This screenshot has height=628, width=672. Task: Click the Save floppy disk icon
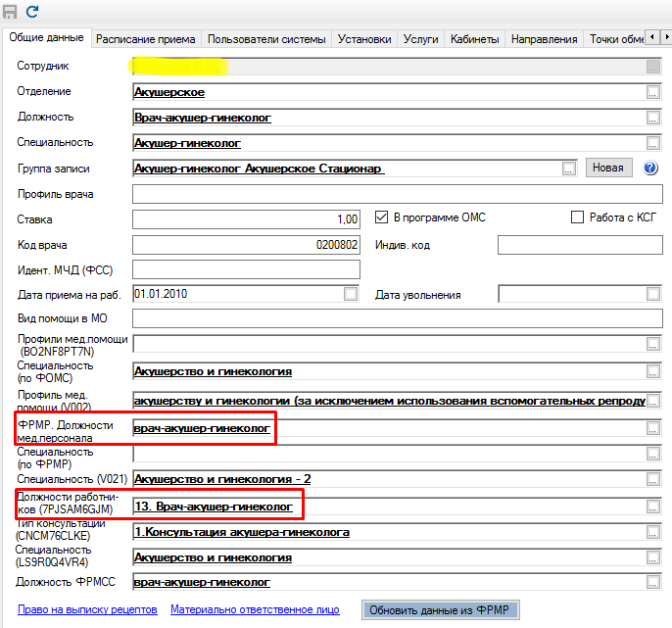pos(10,11)
